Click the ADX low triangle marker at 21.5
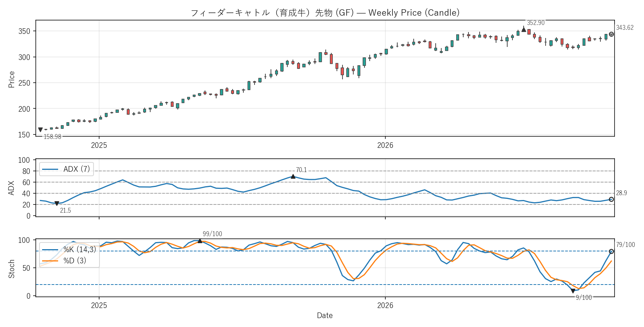This screenshot has width=644, height=327. coord(57,204)
